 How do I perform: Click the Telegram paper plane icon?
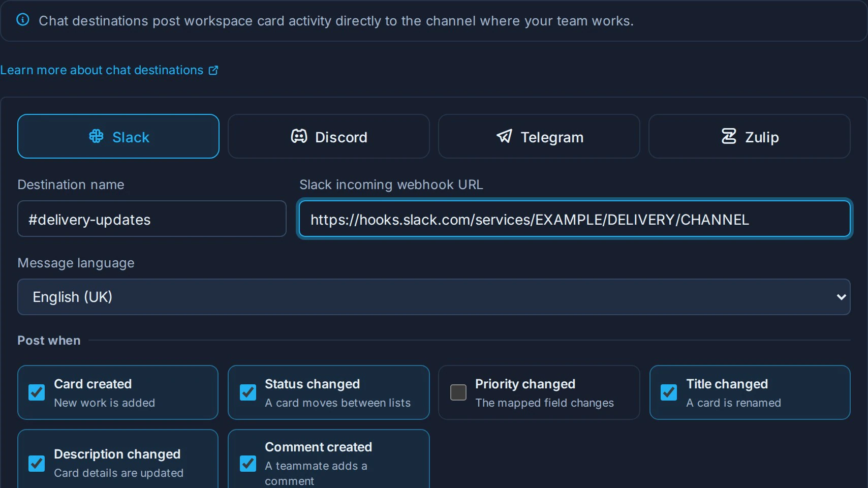(x=504, y=136)
